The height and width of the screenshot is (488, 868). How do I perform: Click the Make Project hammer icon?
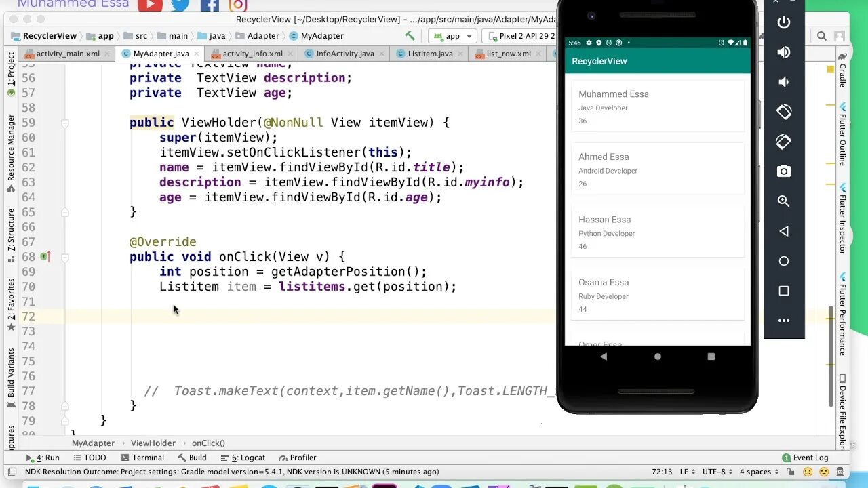pos(410,36)
